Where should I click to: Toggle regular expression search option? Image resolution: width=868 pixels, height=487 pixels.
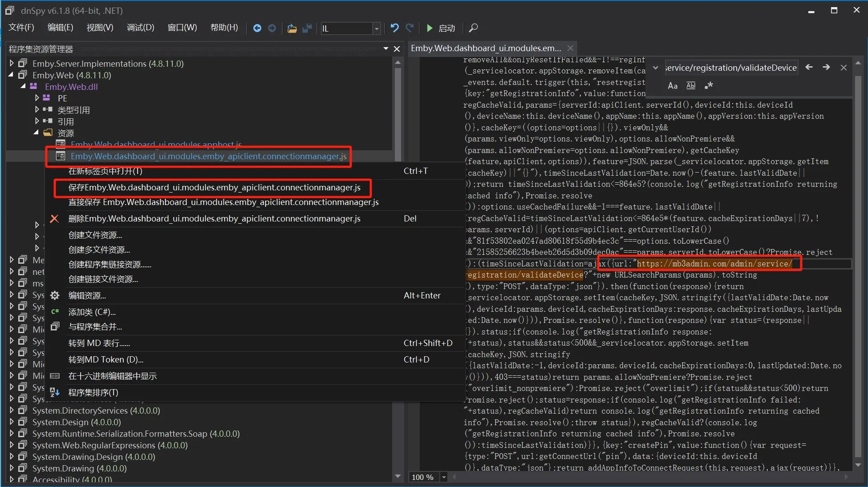[x=709, y=85]
